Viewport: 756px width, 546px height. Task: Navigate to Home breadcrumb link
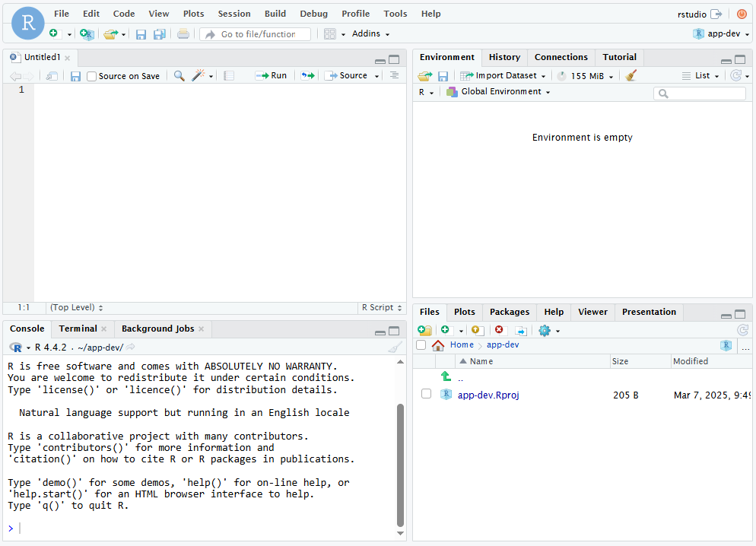(x=462, y=344)
